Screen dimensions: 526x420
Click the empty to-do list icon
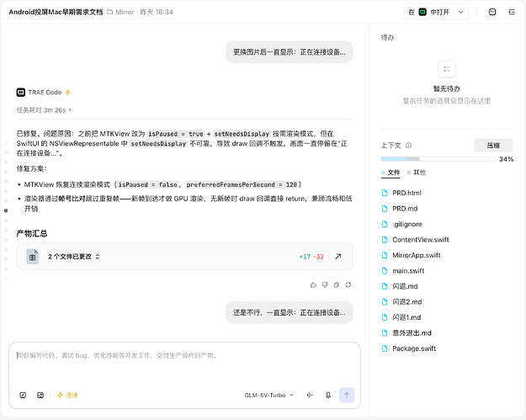click(447, 69)
